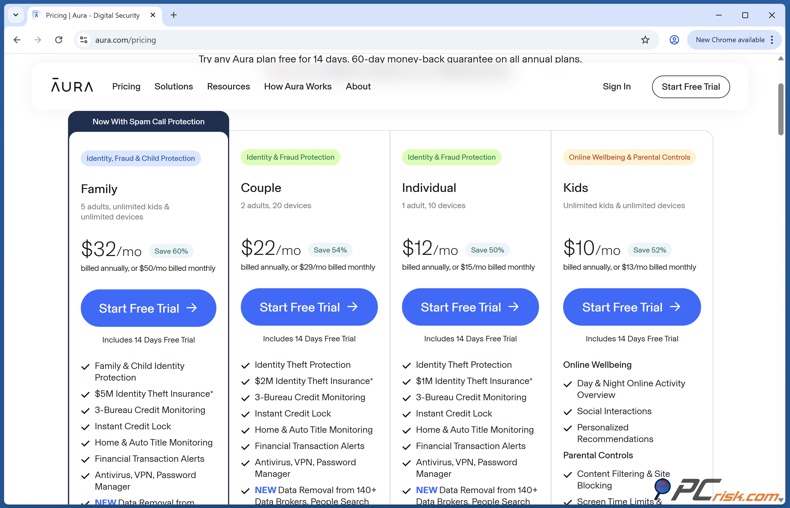Click the page vertical scrollbar
Screen dimensions: 790x508
[x=781, y=110]
